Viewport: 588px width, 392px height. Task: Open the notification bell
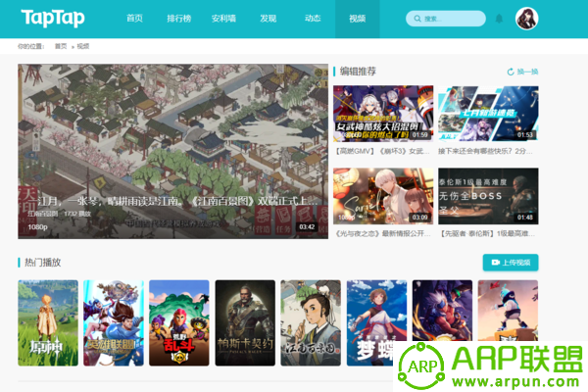tap(499, 19)
